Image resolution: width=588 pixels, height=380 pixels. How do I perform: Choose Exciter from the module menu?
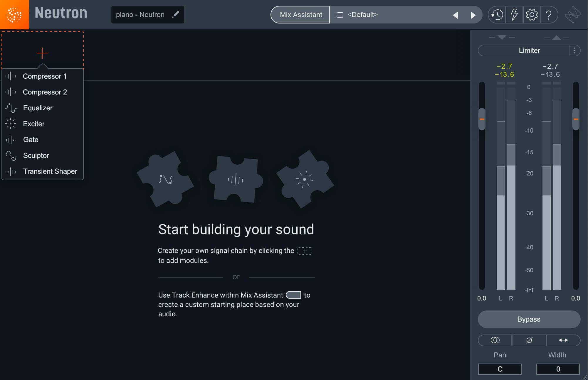coord(43,124)
